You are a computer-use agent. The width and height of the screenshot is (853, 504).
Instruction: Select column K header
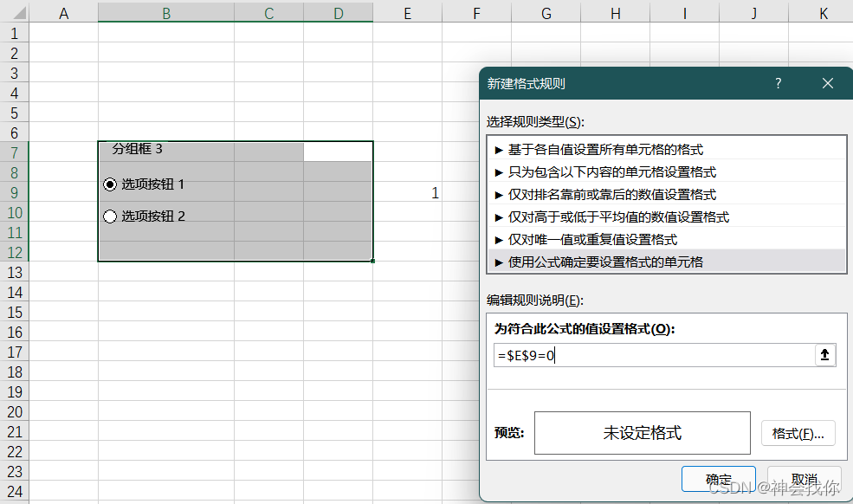(x=823, y=13)
